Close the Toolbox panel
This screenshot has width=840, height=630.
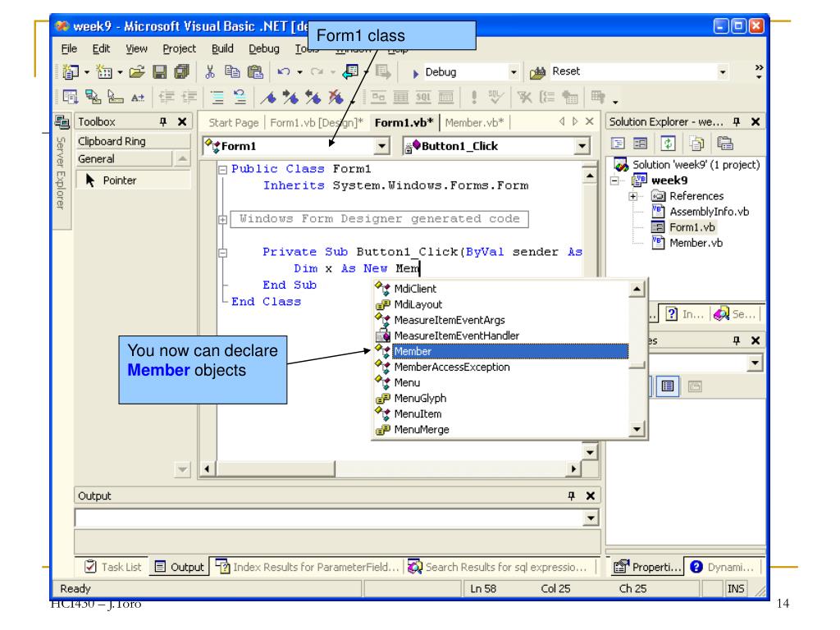click(x=182, y=121)
